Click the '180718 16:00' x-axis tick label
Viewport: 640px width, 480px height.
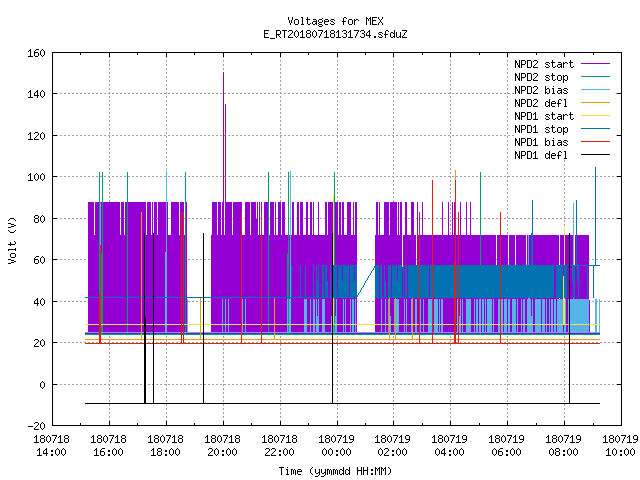(109, 446)
